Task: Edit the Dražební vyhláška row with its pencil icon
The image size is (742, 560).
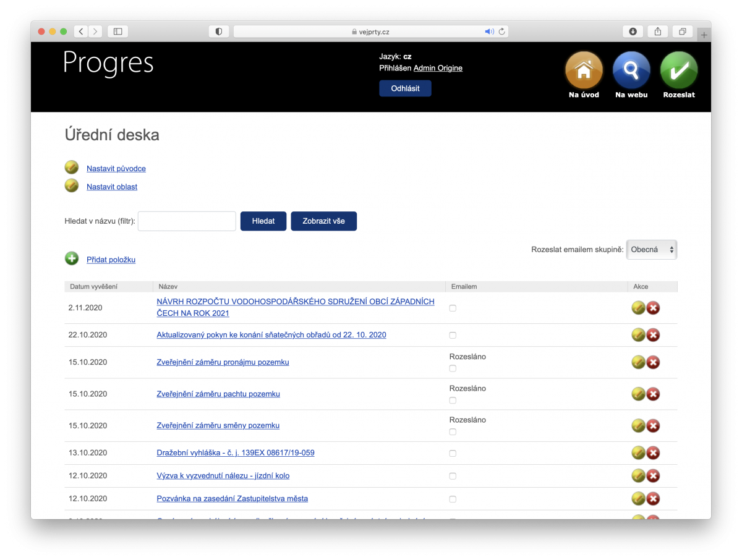Action: click(638, 453)
